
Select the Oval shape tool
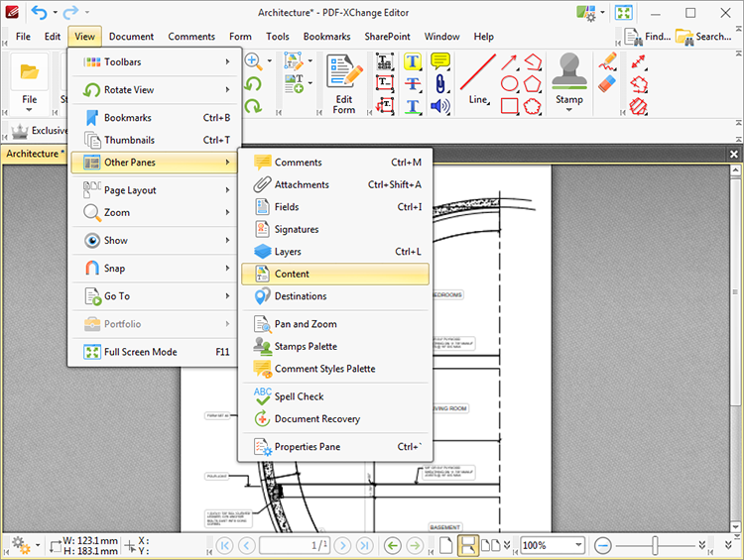pyautogui.click(x=510, y=84)
